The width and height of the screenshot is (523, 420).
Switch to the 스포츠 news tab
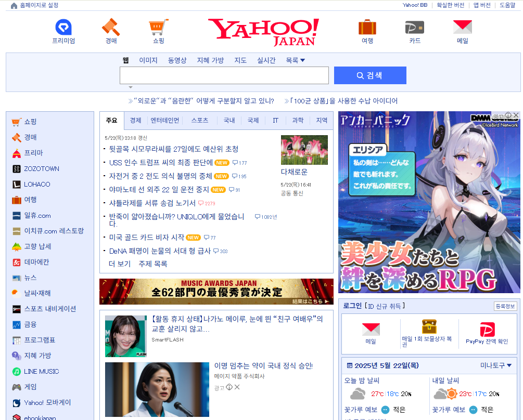199,120
